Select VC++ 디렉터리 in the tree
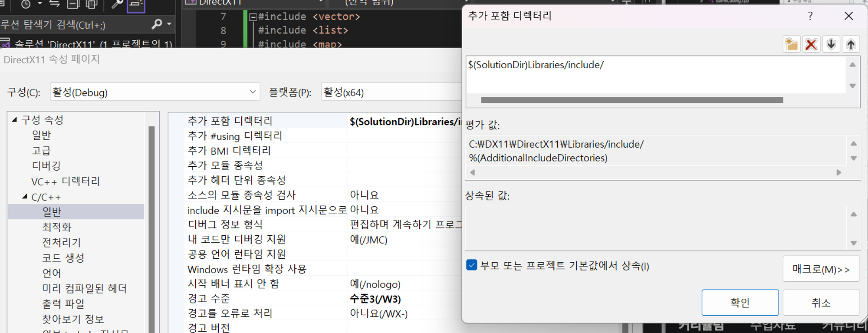Viewport: 868px width, 333px height. (66, 181)
